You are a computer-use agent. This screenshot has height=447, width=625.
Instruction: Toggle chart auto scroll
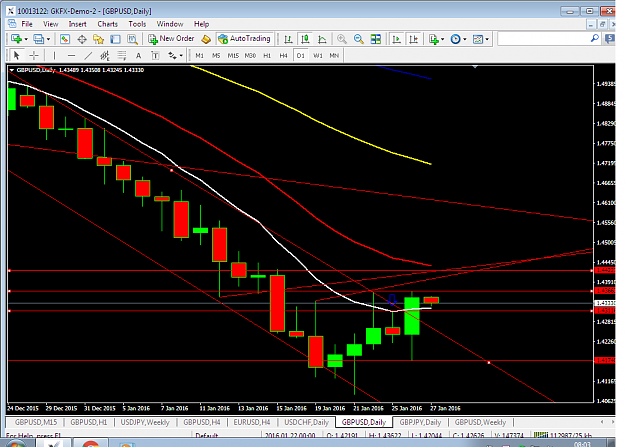(396, 39)
